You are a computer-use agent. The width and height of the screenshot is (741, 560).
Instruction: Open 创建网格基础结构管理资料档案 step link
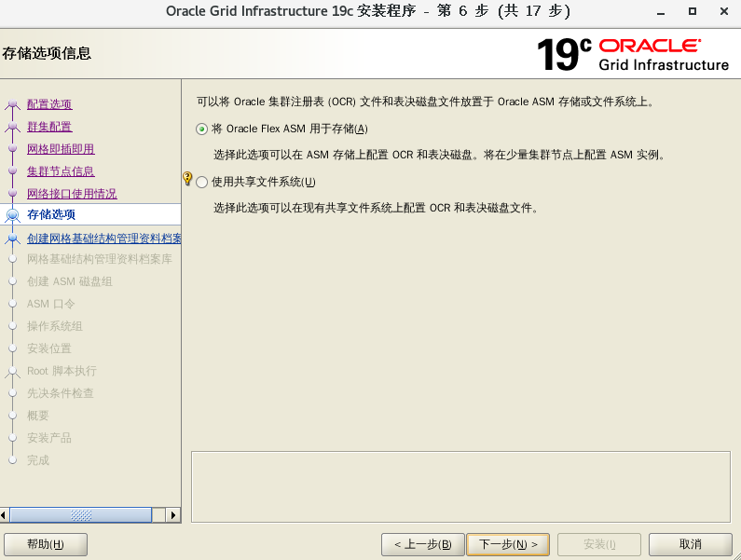104,239
